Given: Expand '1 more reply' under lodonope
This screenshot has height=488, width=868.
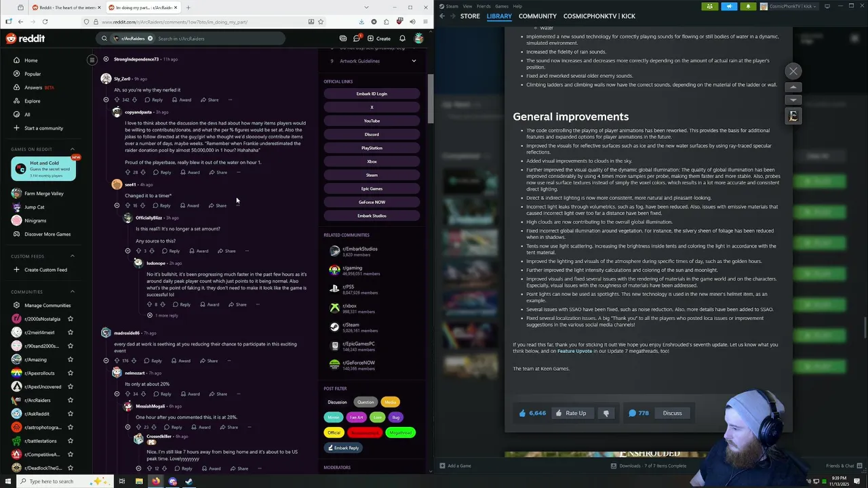Looking at the screenshot, I should [x=163, y=315].
